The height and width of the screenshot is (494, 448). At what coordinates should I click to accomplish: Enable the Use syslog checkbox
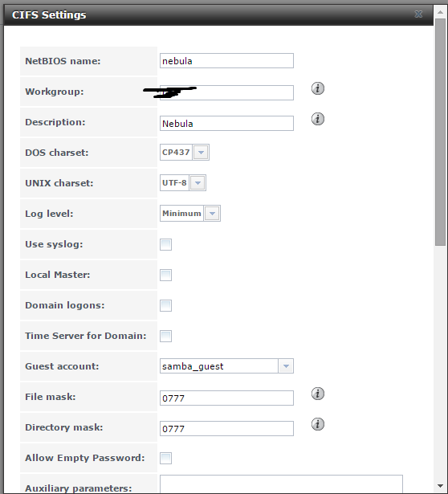(x=165, y=244)
